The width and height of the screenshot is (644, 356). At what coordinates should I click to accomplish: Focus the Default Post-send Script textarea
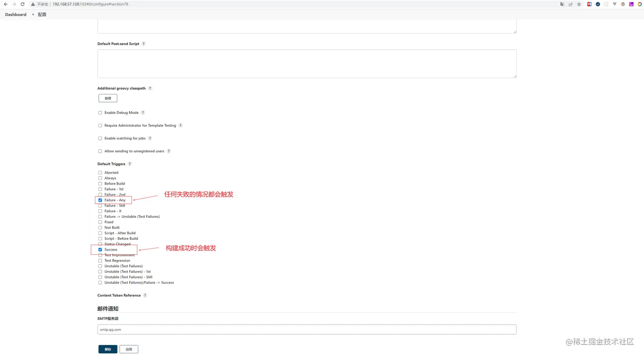click(x=307, y=64)
